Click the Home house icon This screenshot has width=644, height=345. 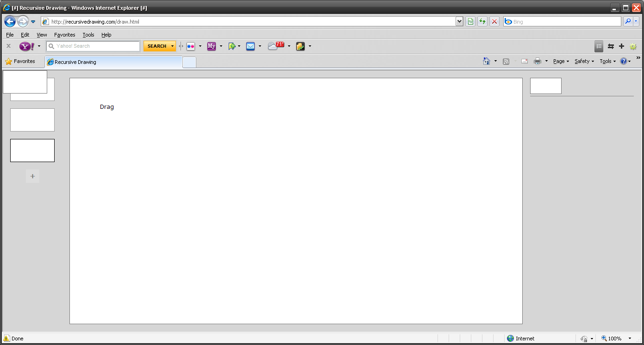pyautogui.click(x=486, y=61)
